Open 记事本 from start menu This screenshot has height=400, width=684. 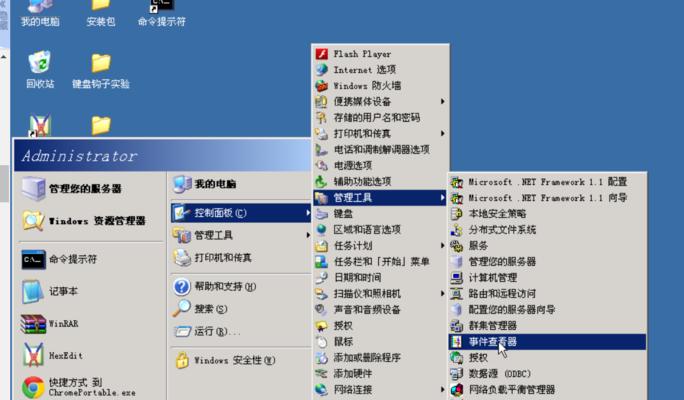click(91, 291)
